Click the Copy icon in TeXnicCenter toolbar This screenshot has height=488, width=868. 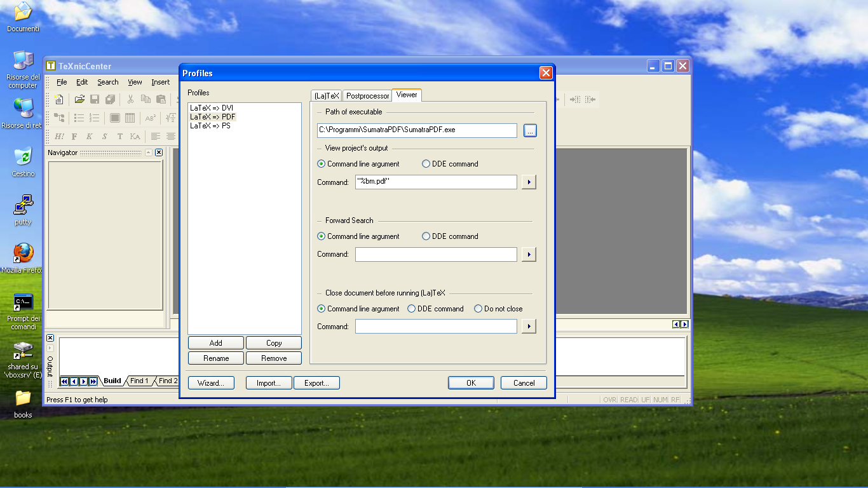point(146,99)
